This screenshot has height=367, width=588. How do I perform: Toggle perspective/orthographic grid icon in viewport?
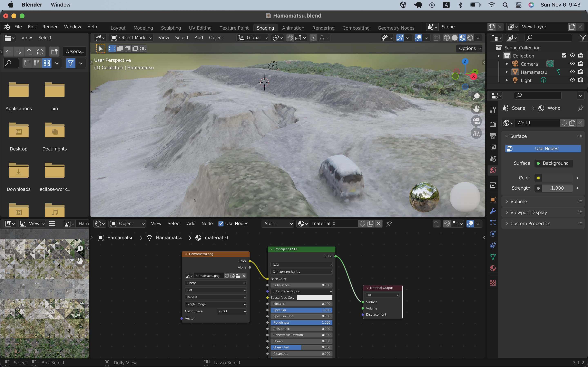[x=476, y=133]
